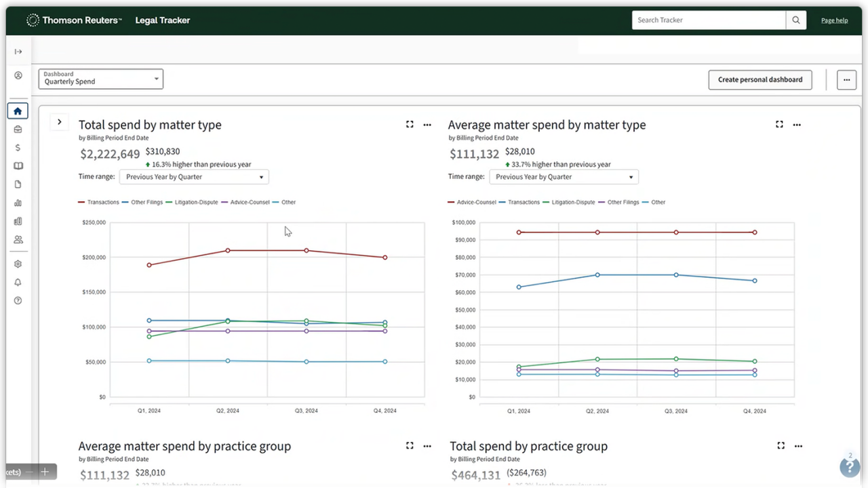Viewport: 868px width, 488px height.
Task: Click Create personal dashboard button
Action: click(759, 79)
